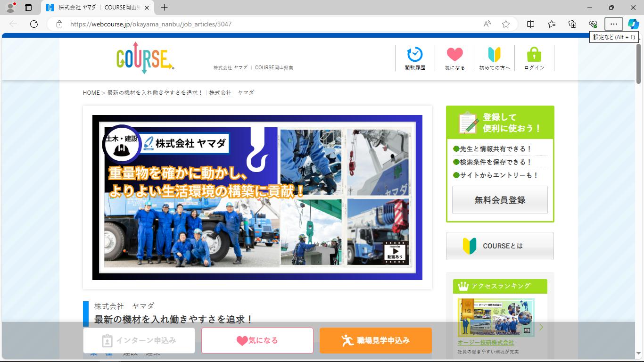This screenshot has height=362, width=644.
Task: Open the オージー技研株式会社 ranking link
Action: tap(486, 343)
